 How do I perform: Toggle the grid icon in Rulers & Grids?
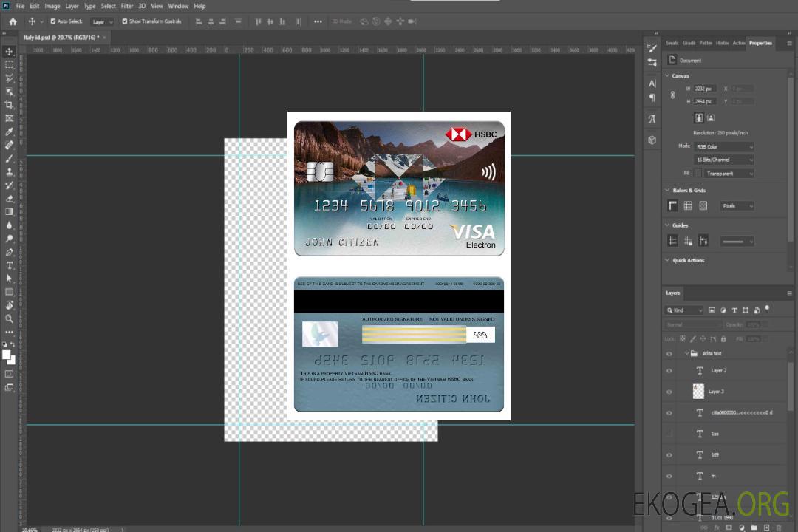coord(688,205)
